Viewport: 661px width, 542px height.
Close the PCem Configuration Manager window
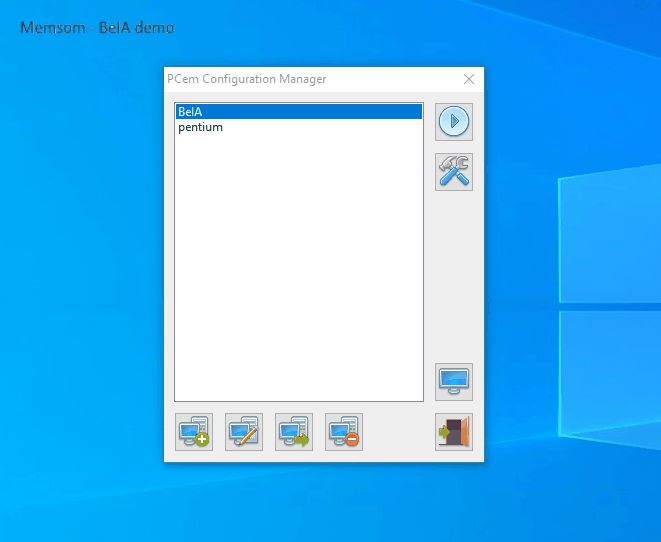pyautogui.click(x=469, y=79)
